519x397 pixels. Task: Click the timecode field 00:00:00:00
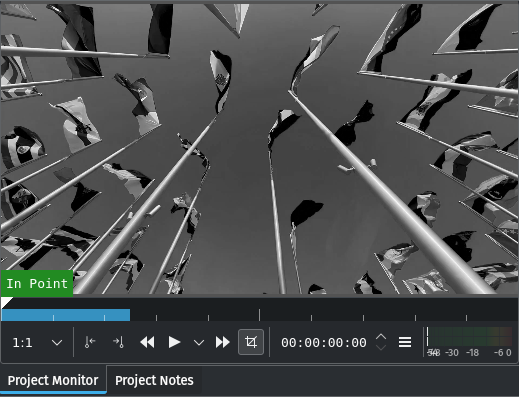(x=323, y=342)
